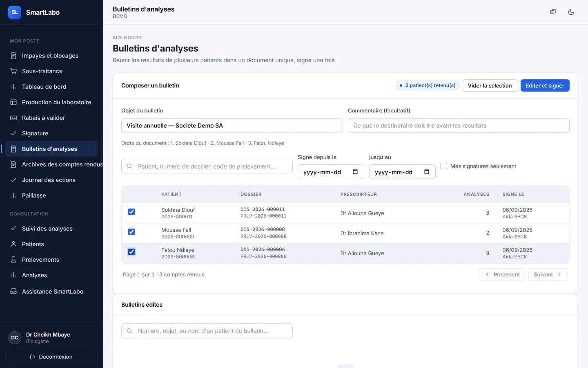Click Vider la selection button

pos(490,85)
